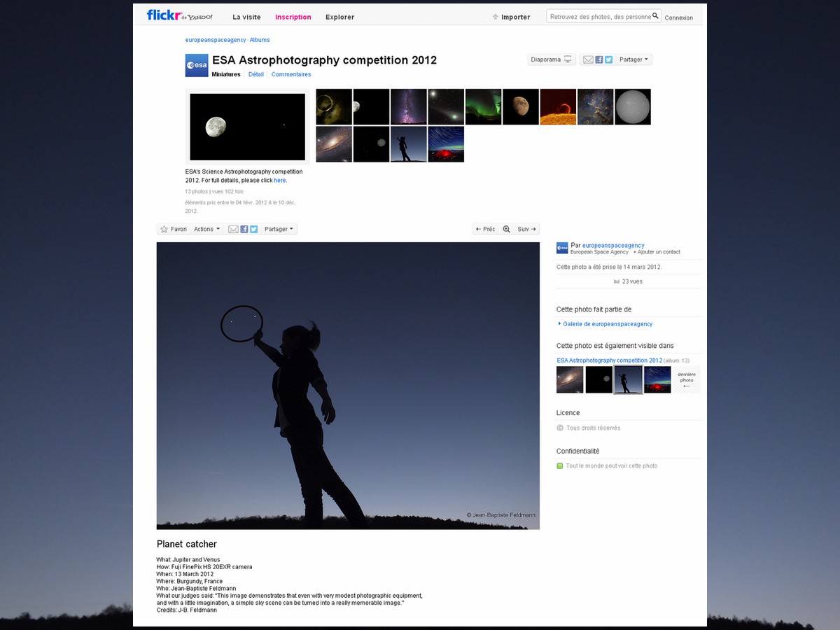Viewport: 840px width, 630px height.
Task: Go to next photo Suiv
Action: (527, 229)
